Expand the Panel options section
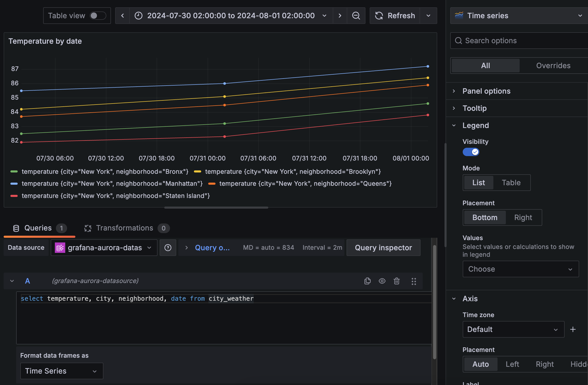 [486, 91]
